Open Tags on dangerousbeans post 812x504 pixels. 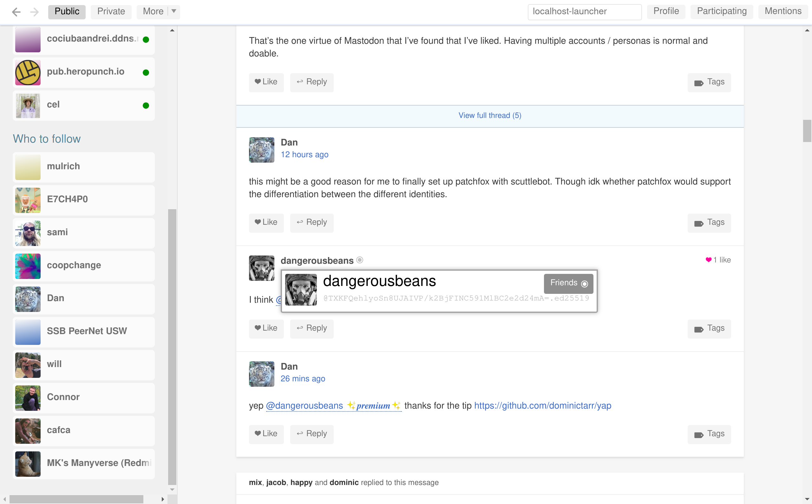(709, 329)
